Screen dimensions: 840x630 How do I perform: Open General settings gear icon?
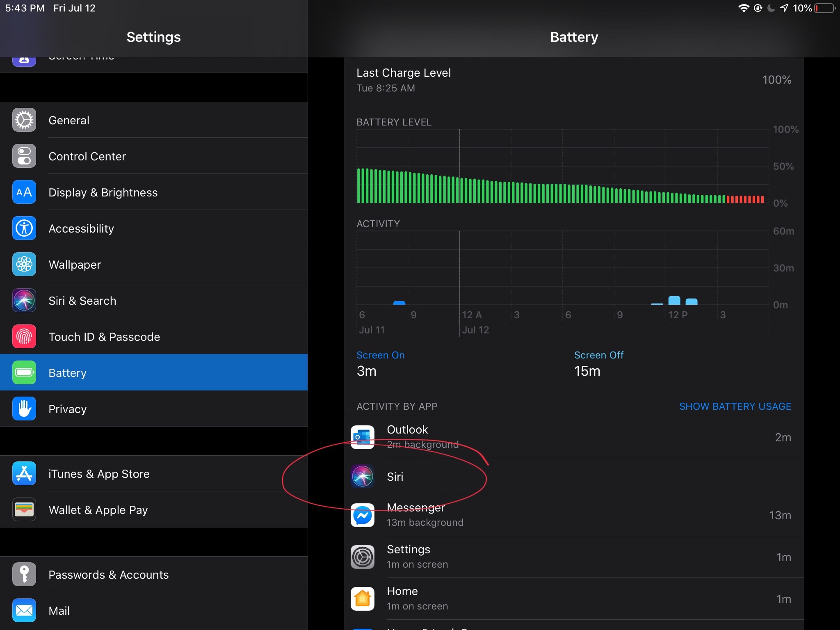[24, 120]
